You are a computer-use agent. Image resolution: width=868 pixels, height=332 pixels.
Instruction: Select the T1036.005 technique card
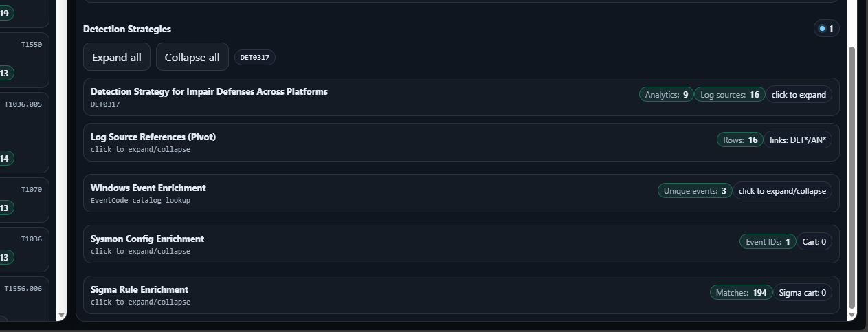[x=24, y=132]
